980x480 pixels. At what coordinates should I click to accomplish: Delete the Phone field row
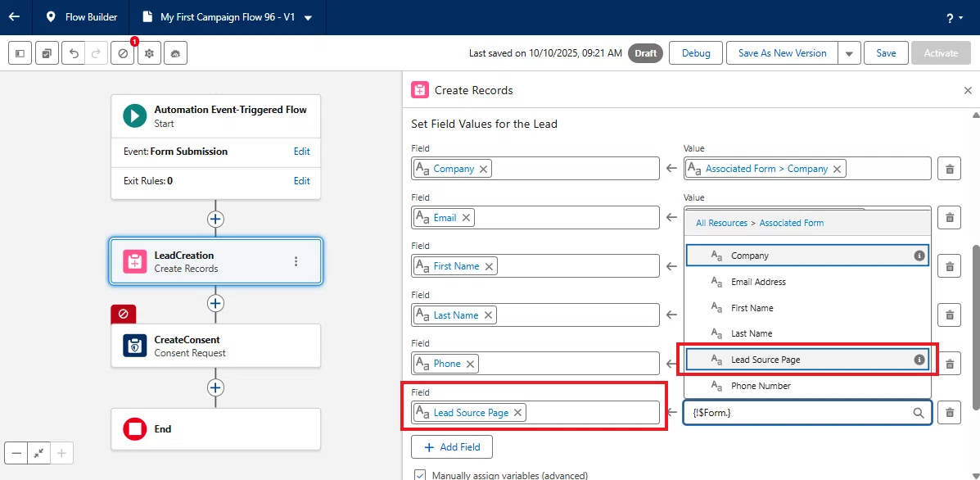[x=950, y=364]
